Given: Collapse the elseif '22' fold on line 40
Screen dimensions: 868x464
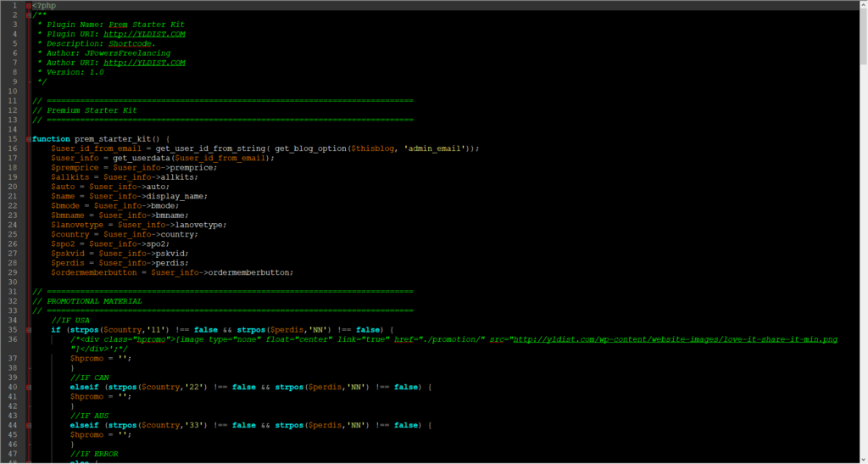Looking at the screenshot, I should click(30, 387).
